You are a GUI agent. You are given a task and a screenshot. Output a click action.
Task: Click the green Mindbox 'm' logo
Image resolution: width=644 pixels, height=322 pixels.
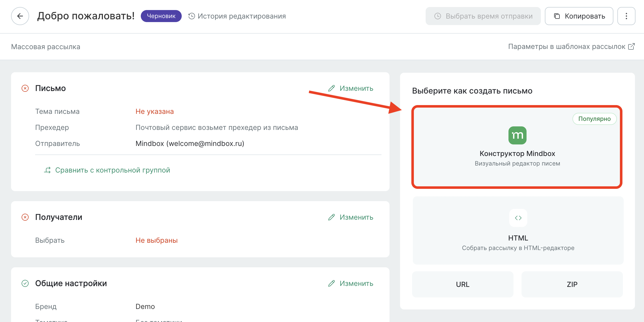coord(517,135)
